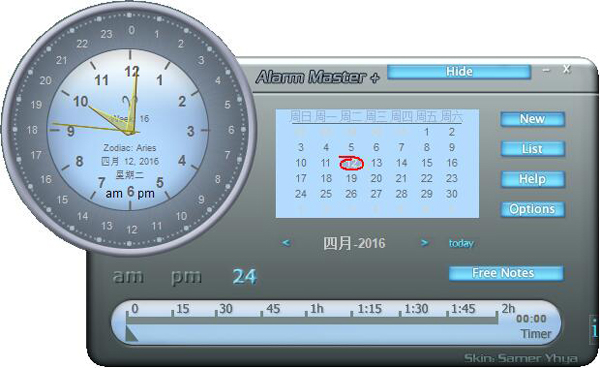The width and height of the screenshot is (600, 368).
Task: Click the Aries symbol on clock
Action: (x=129, y=102)
